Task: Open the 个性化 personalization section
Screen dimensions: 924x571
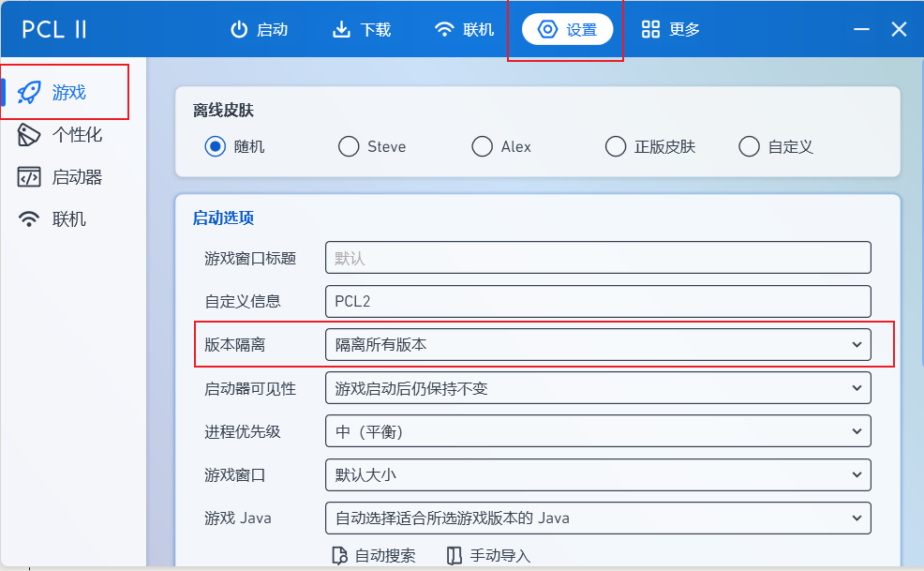Action: (x=28, y=134)
